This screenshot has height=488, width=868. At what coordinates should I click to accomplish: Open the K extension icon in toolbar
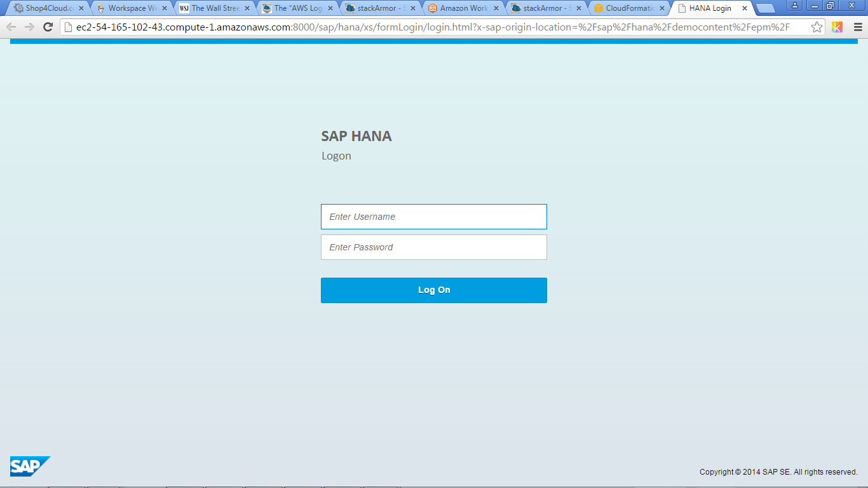point(837,27)
